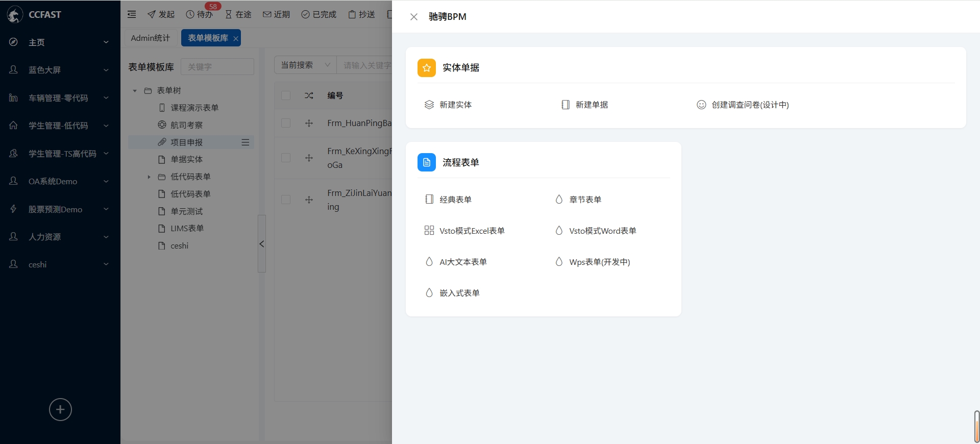
Task: Toggle the select-all checkbox in table header
Action: click(x=286, y=95)
